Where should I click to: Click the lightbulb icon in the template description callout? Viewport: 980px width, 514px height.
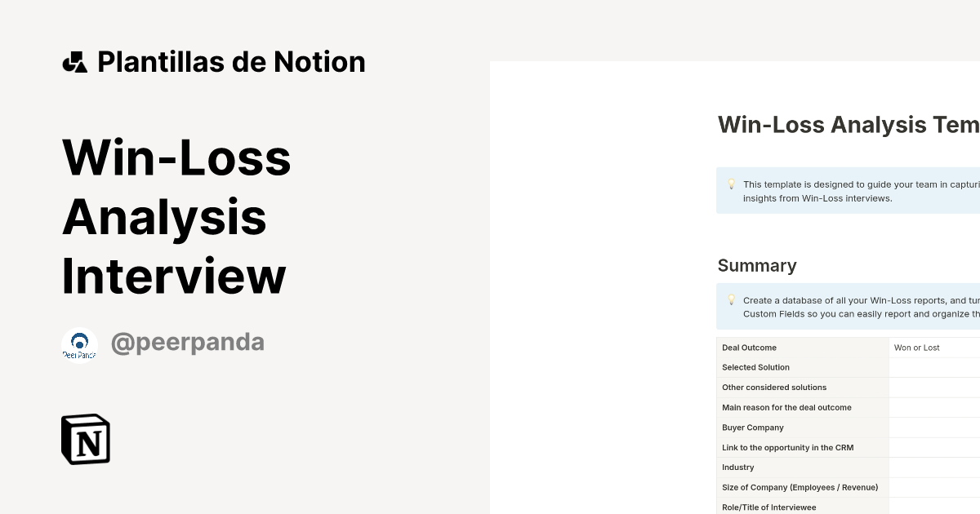pos(731,184)
